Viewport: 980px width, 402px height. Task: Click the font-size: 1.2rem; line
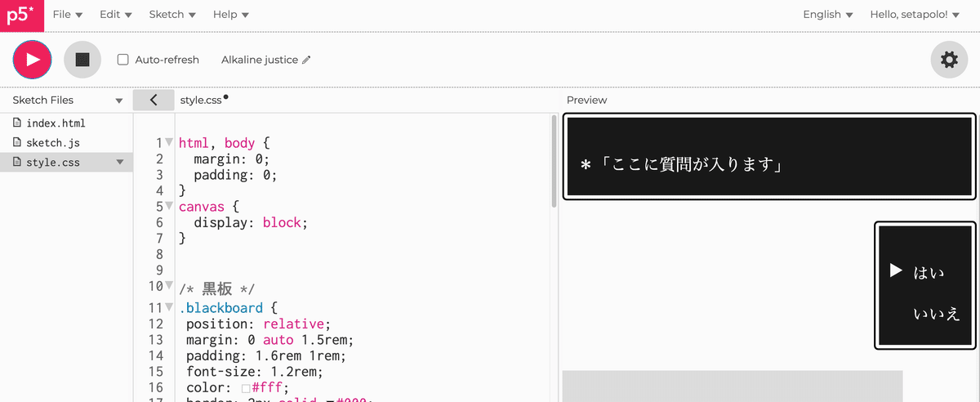(254, 371)
